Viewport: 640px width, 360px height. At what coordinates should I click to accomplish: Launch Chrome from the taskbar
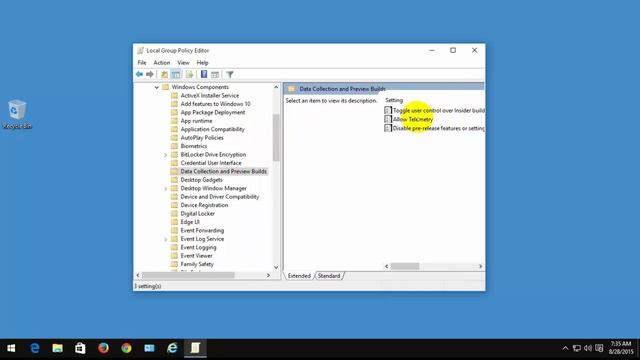click(126, 348)
